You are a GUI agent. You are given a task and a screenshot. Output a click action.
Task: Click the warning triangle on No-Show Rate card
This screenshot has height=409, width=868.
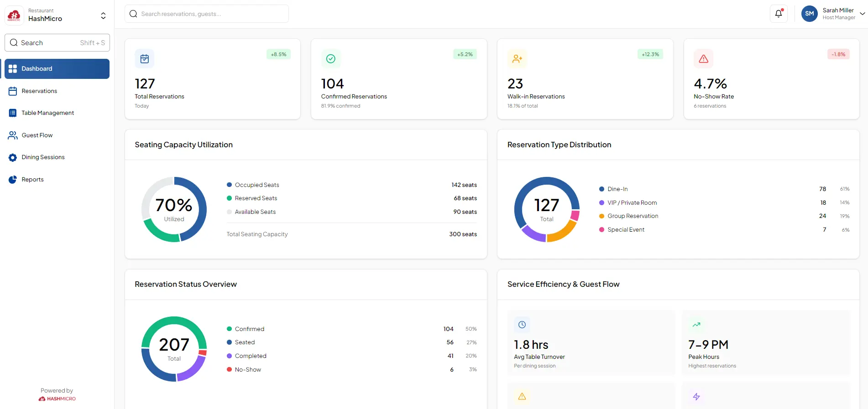[x=703, y=59]
